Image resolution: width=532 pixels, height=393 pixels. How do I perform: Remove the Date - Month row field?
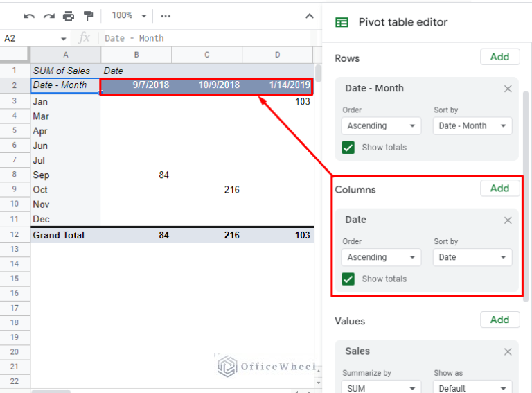(x=508, y=89)
